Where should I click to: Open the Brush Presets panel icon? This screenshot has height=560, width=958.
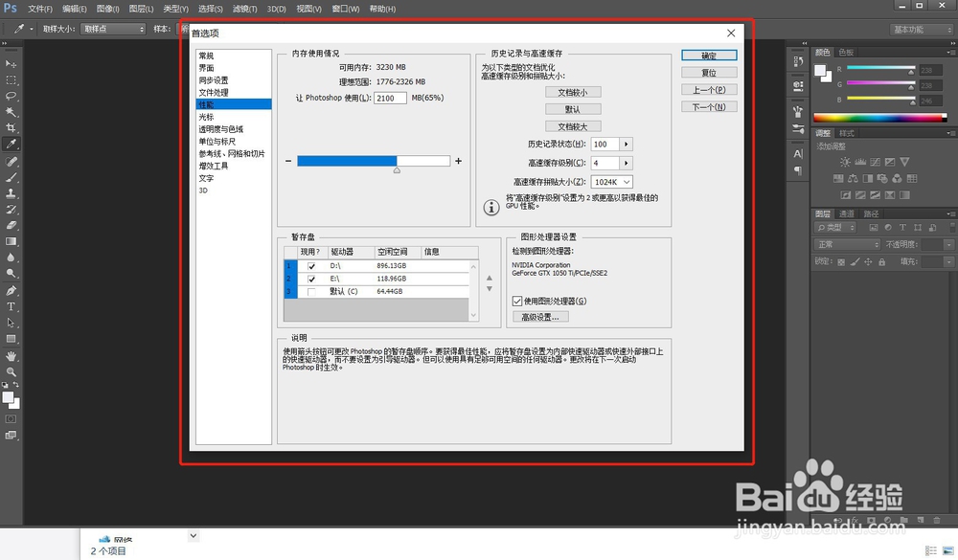pyautogui.click(x=798, y=129)
